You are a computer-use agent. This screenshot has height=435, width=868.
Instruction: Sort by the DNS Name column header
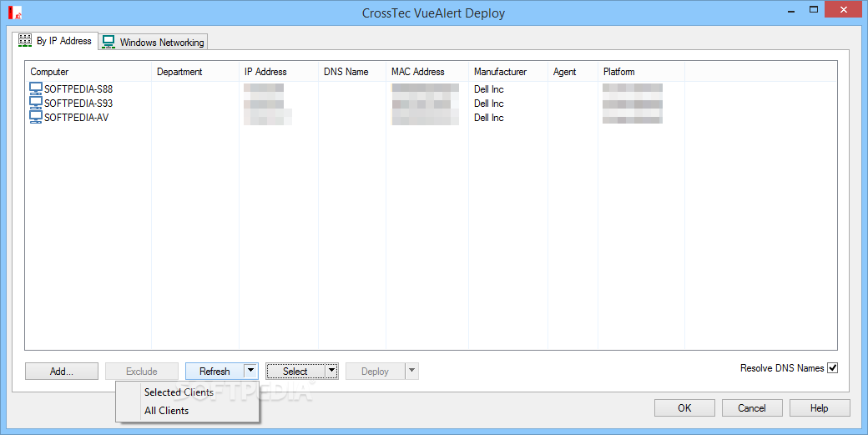point(352,72)
